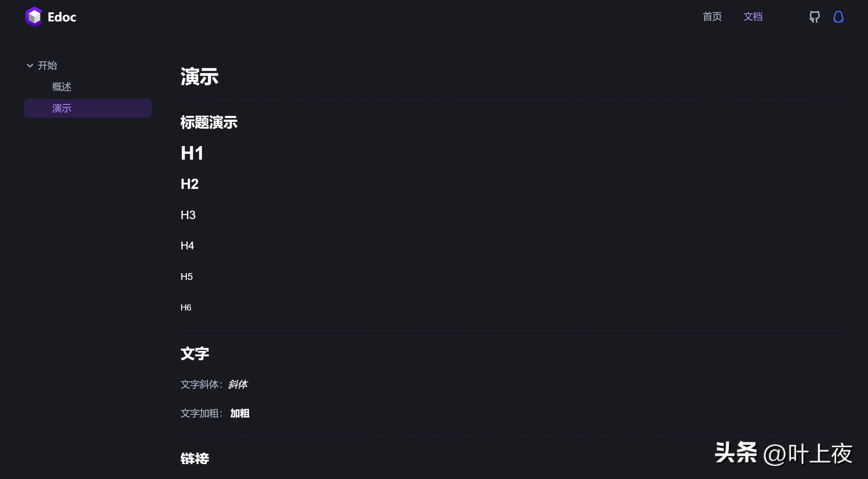Click the 标题演示 section heading

208,122
